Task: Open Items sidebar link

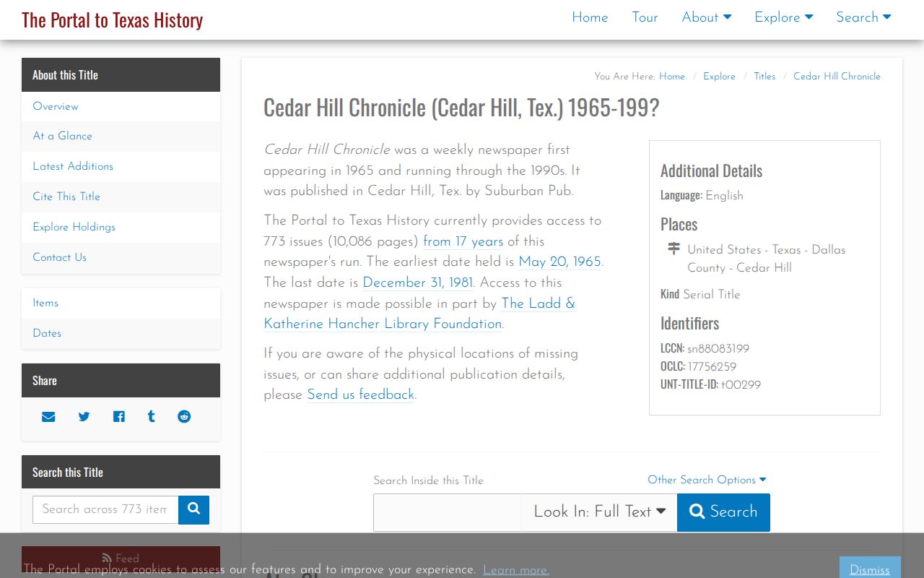Action: pyautogui.click(x=121, y=303)
